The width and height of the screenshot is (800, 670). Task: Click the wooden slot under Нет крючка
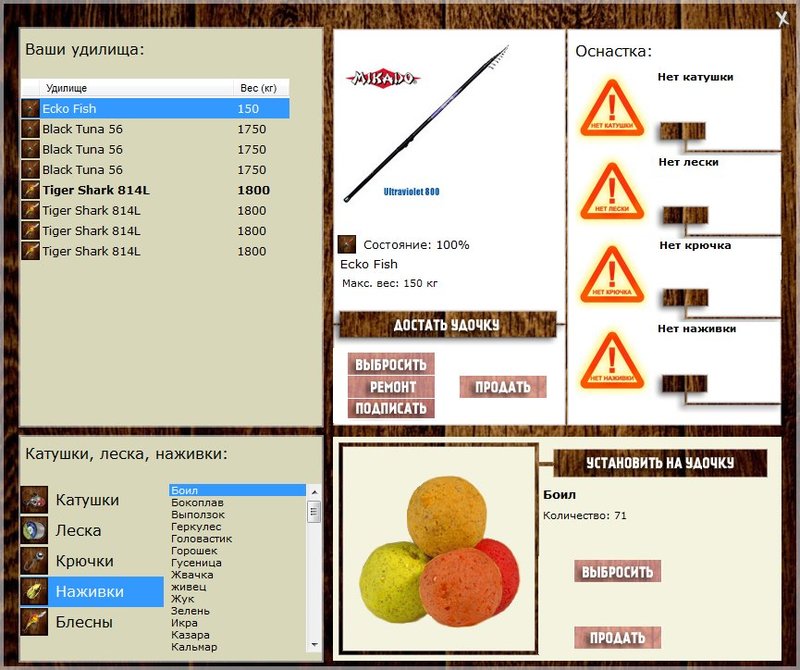pyautogui.click(x=685, y=297)
